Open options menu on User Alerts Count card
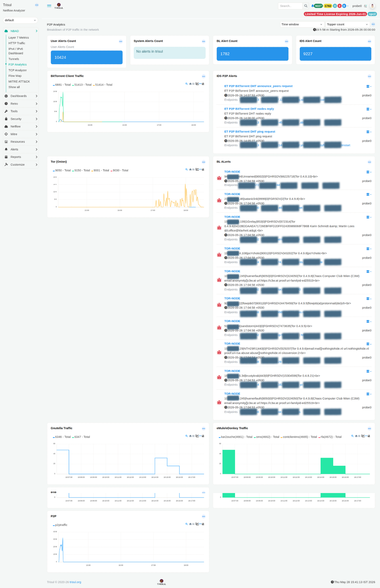380x588 pixels. click(121, 41)
